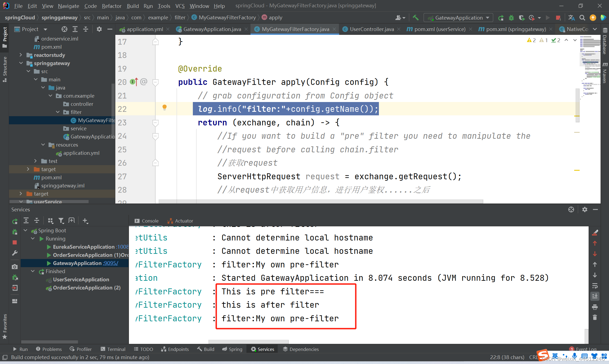Collapse the resources folder

pyautogui.click(x=43, y=145)
